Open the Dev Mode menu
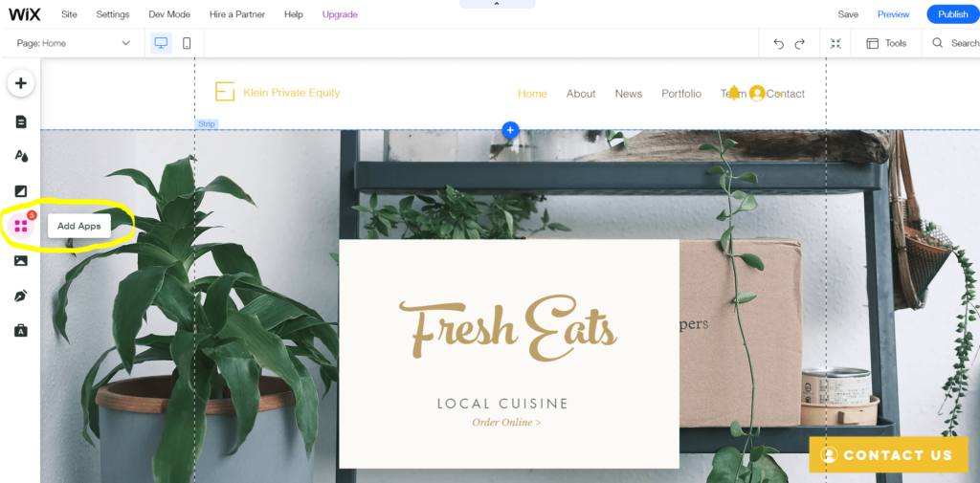 [169, 14]
